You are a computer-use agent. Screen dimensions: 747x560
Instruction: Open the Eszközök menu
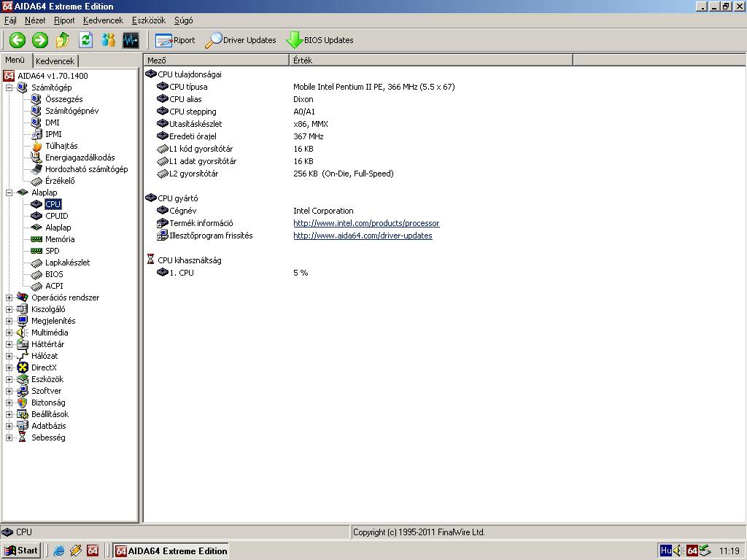coord(149,20)
